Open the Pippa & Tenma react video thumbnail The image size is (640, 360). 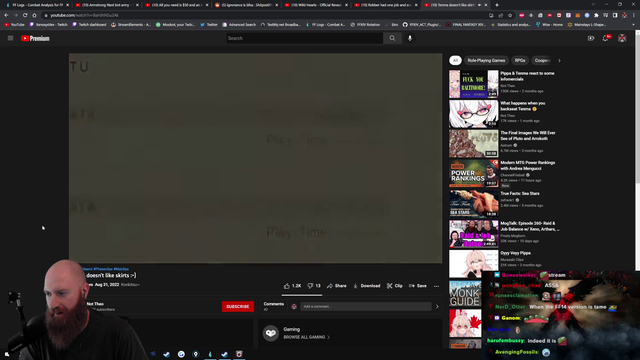coord(473,84)
